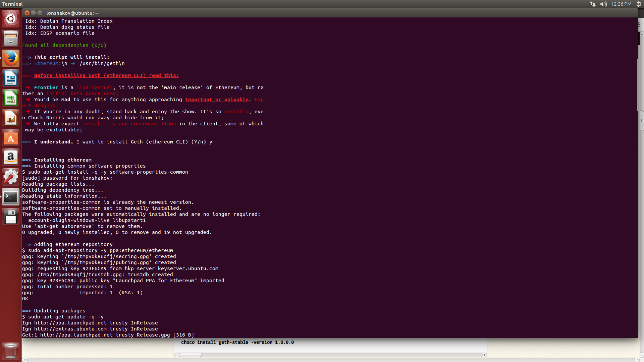Image resolution: width=644 pixels, height=362 pixels.
Task: Open the Trash in the launcher
Action: (11, 351)
